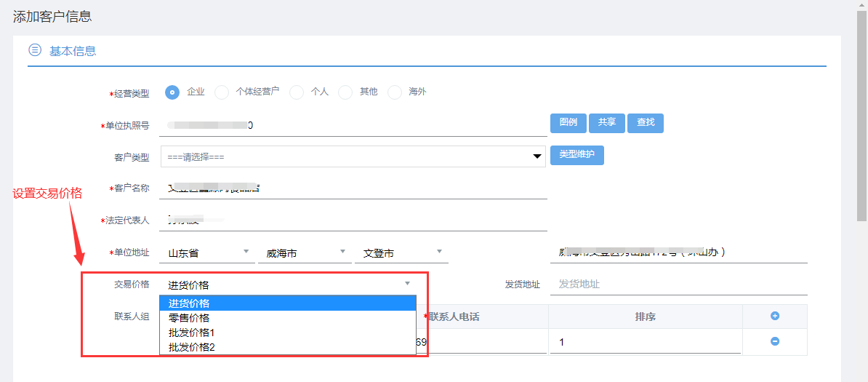The height and width of the screenshot is (382, 868).
Task: Collapse the 交易价格 dropdown arrow
Action: coord(407,283)
